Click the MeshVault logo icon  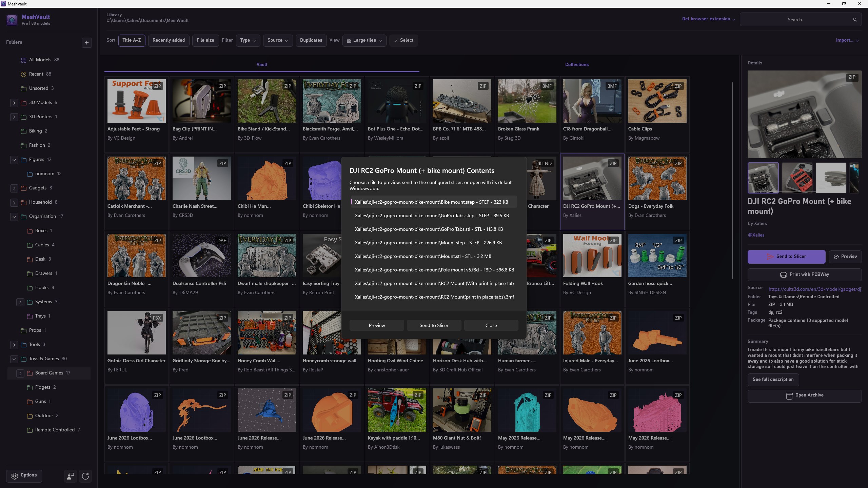(x=12, y=20)
